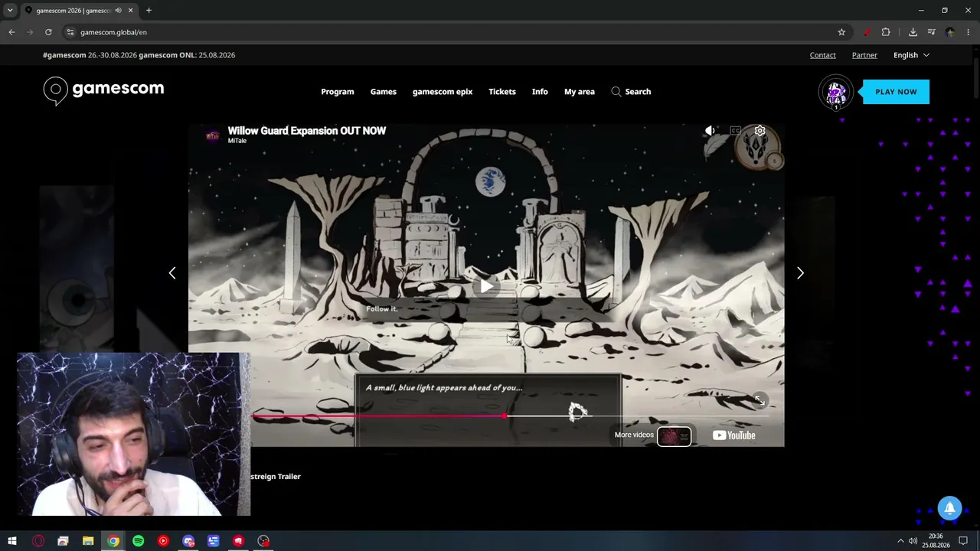
Task: Enter fullscreen on the video player
Action: [x=759, y=400]
